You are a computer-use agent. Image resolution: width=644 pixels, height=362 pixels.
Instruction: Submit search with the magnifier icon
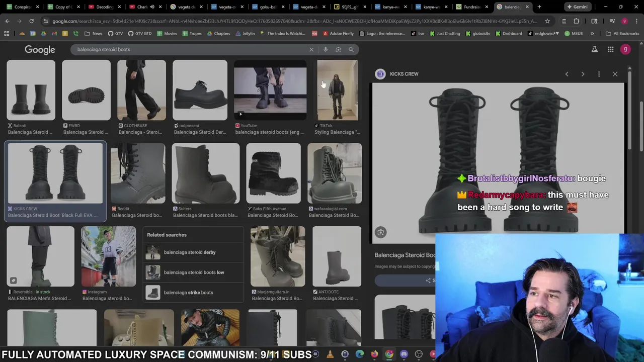351,50
